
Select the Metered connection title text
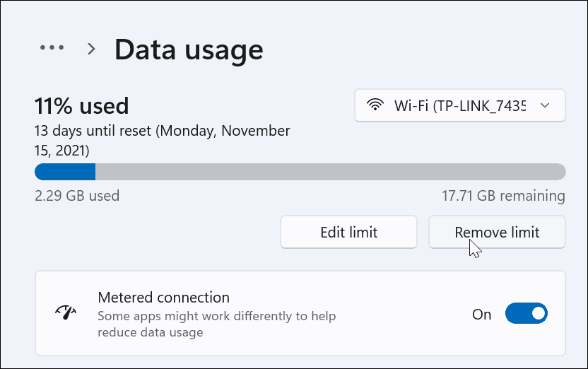click(163, 298)
